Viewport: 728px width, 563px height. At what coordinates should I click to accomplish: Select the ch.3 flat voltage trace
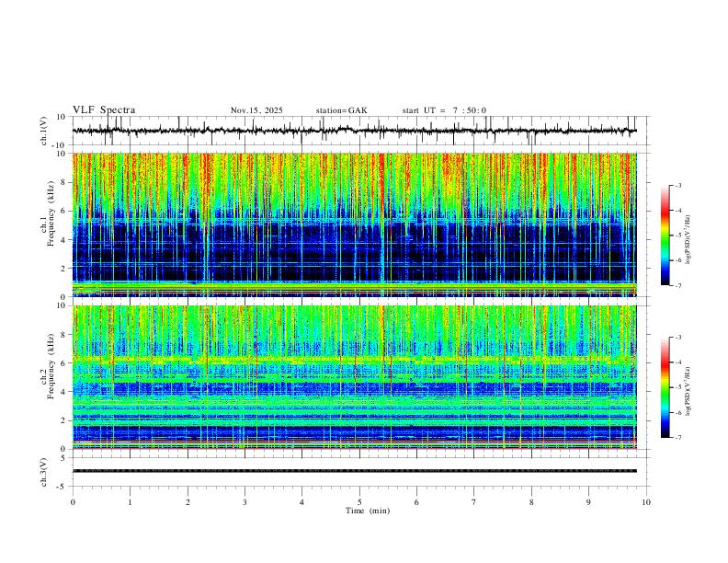click(x=354, y=471)
